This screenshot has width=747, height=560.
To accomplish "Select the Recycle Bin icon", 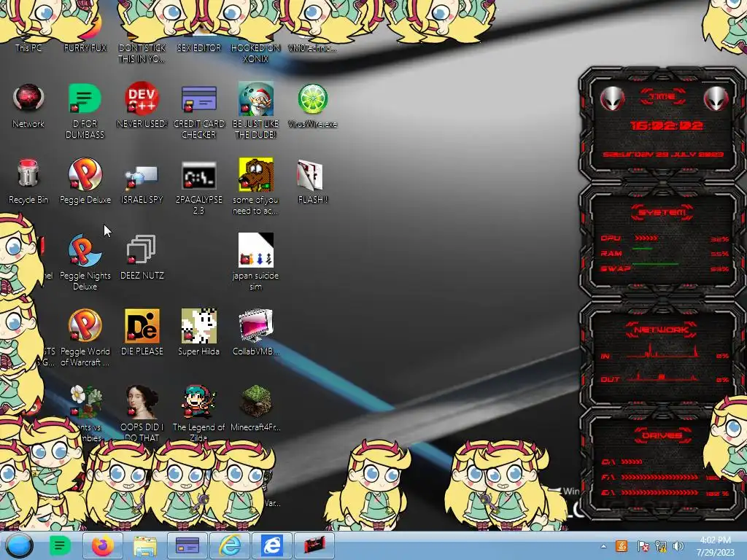I will point(28,182).
